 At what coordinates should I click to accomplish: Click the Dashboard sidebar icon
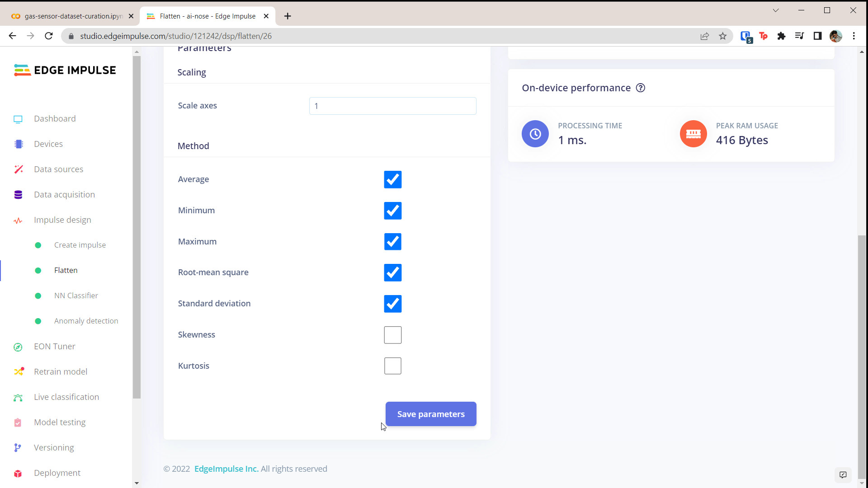(18, 118)
